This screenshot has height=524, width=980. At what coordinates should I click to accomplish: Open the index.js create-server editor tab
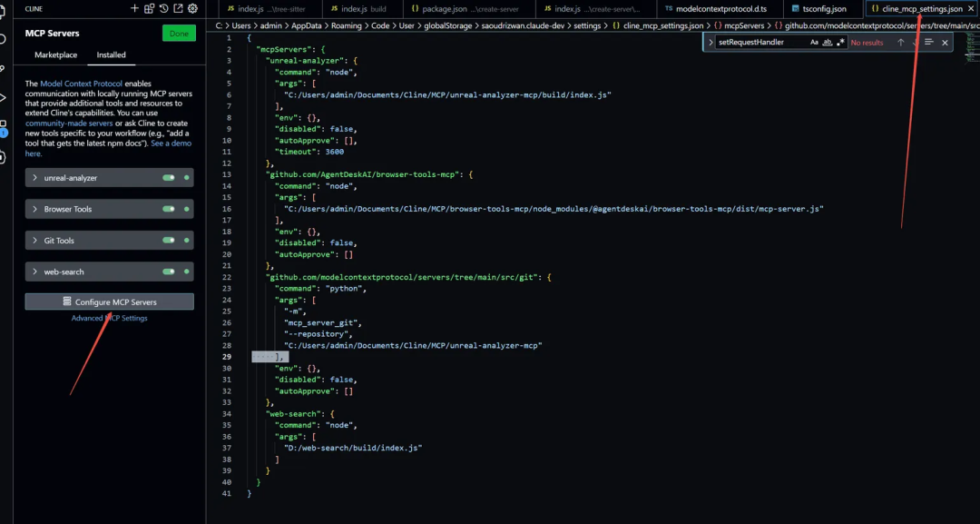[596, 9]
